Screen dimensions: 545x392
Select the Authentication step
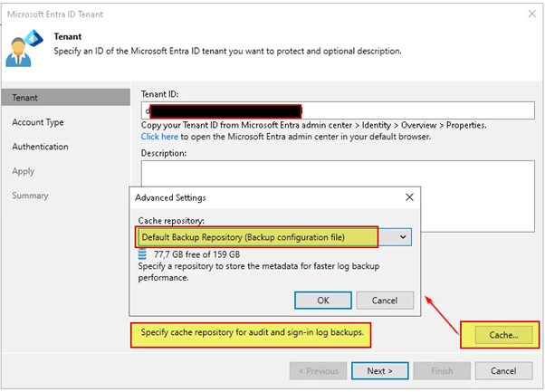coord(40,147)
